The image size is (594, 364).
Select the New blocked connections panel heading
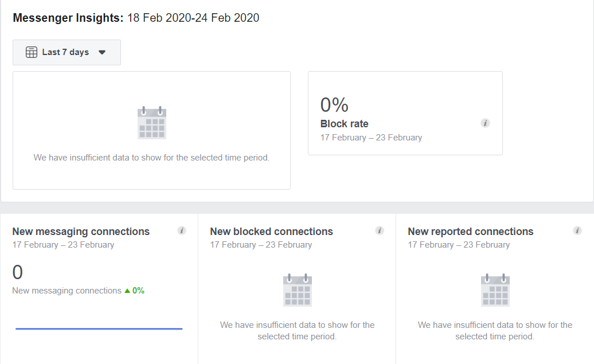click(x=271, y=231)
